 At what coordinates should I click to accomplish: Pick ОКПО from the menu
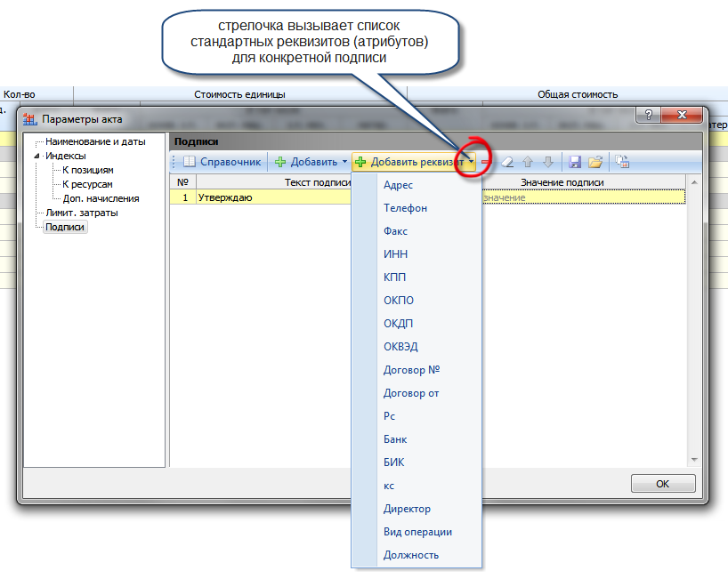[399, 301]
